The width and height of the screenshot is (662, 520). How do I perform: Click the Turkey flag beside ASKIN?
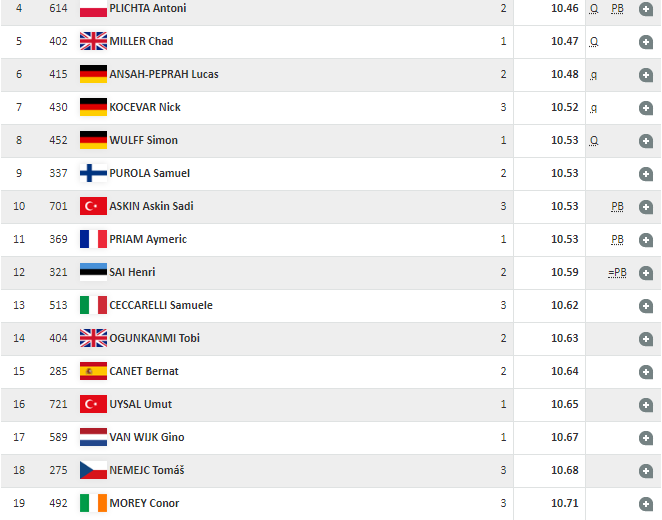pos(93,206)
